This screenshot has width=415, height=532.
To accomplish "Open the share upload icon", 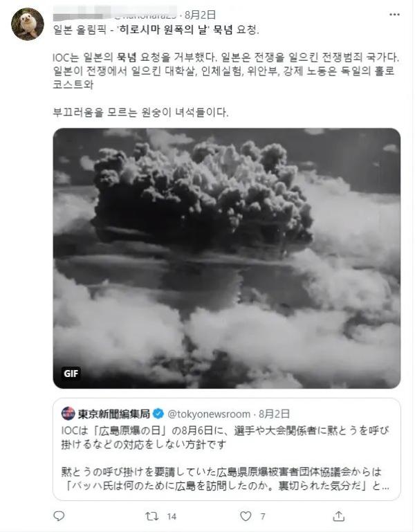I will tap(339, 516).
